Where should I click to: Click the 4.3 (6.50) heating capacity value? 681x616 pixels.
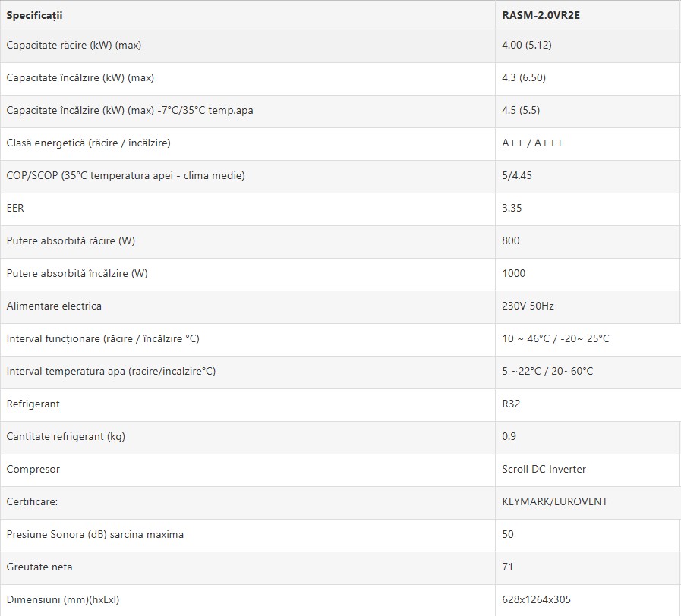tap(524, 77)
